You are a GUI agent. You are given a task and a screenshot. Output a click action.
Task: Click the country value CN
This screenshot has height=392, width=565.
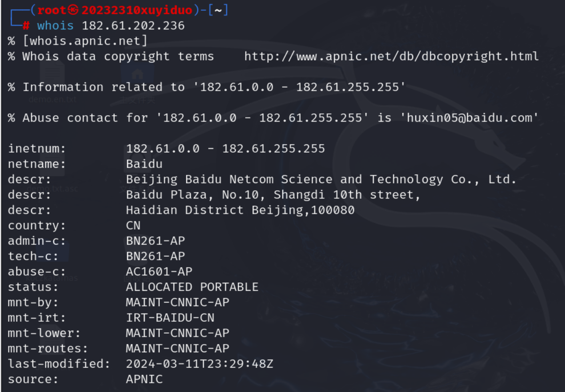click(133, 225)
